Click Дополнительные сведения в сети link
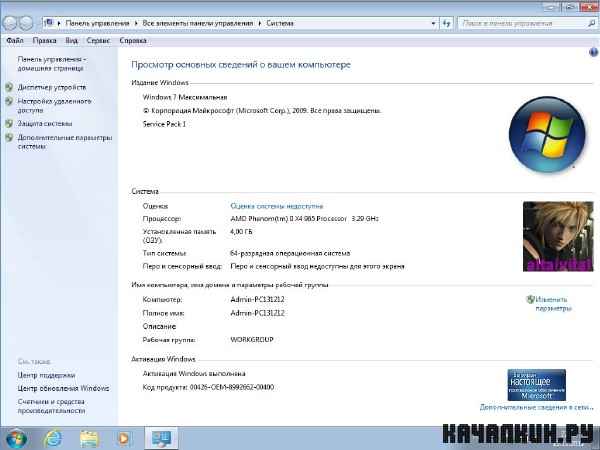 (536, 407)
